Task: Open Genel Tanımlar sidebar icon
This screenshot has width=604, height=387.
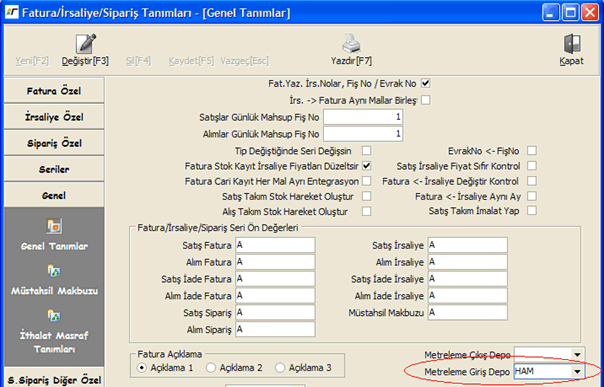Action: (x=54, y=226)
